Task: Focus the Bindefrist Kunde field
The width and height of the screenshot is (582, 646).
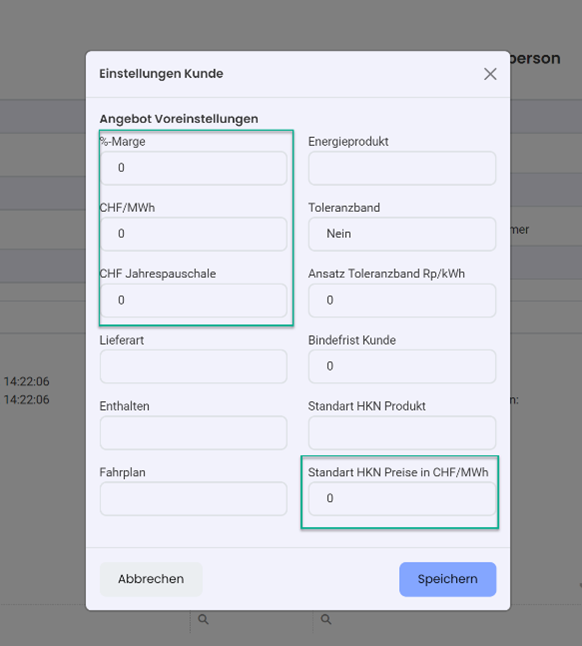Action: [x=402, y=367]
